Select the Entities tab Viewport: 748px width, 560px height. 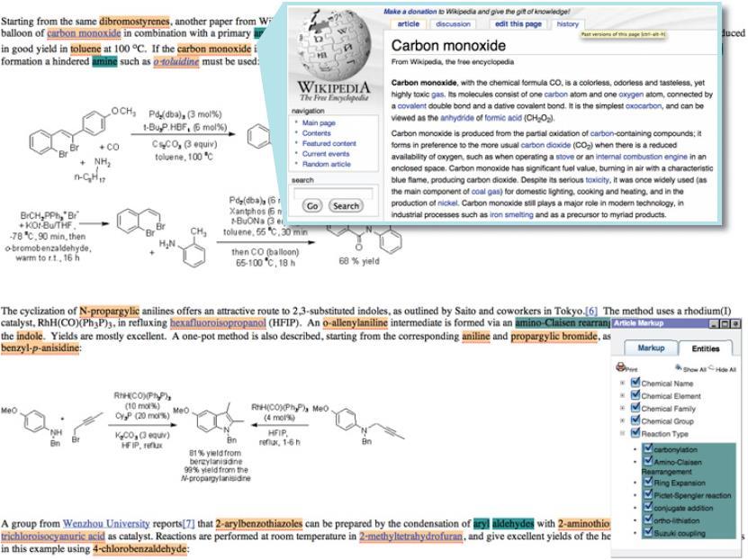(705, 348)
